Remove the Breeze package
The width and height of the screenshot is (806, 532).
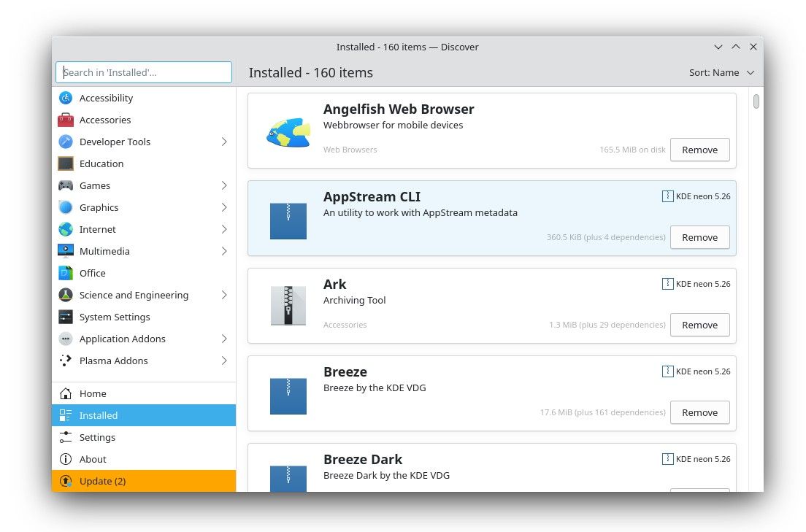pos(699,413)
